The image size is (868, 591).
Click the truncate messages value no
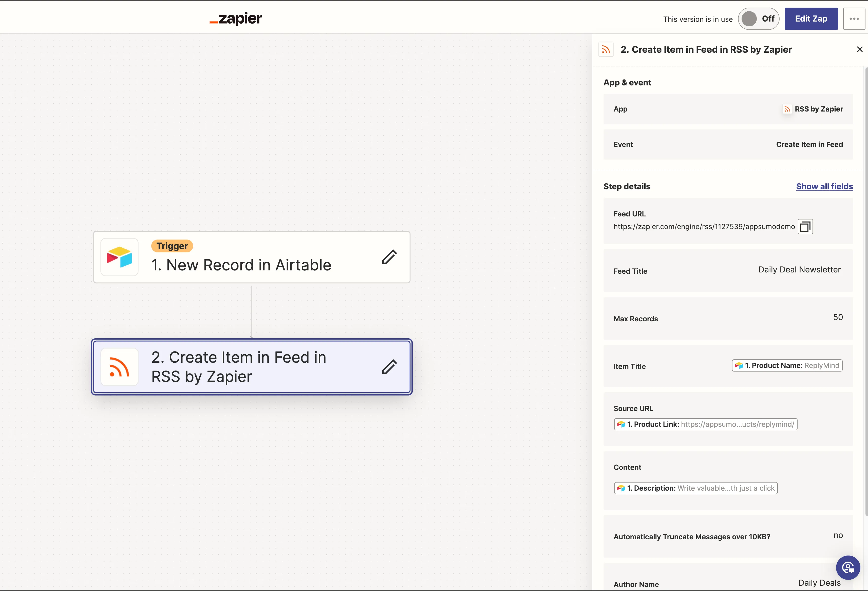tap(838, 535)
